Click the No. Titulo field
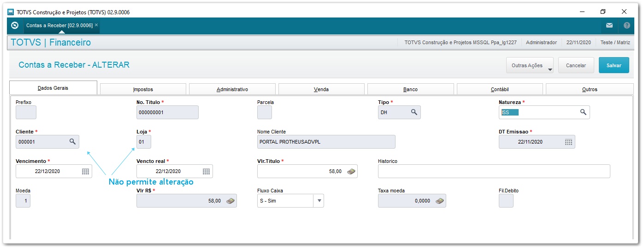 click(x=167, y=112)
